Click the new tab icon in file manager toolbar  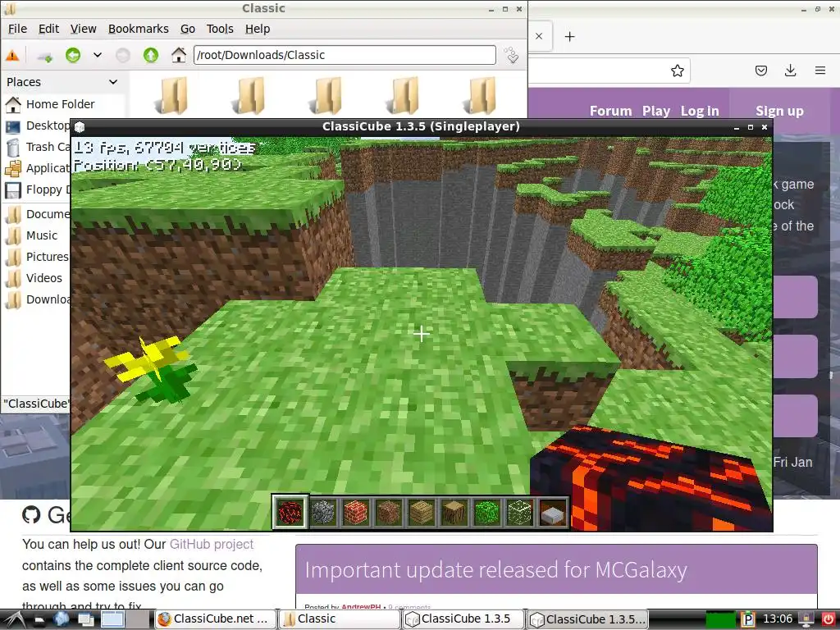(44, 55)
